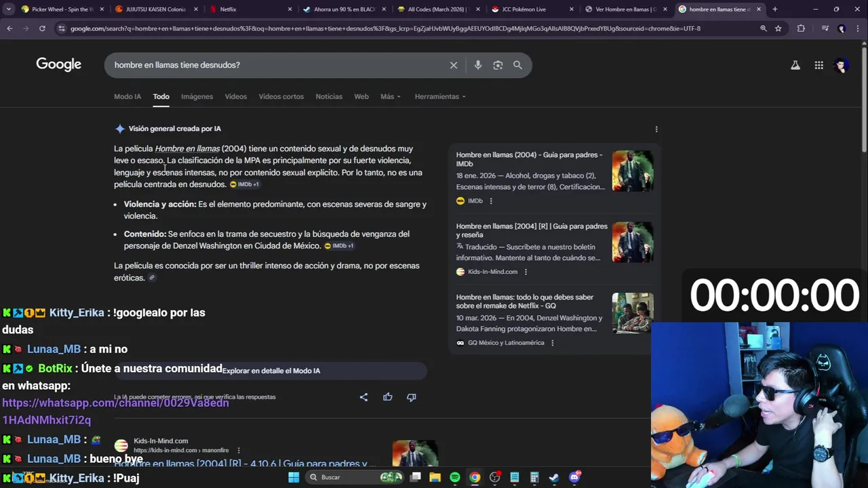The height and width of the screenshot is (488, 868).
Task: Expand the 'IMDb +1' chip after 'Ciudad de México'
Action: 339,246
